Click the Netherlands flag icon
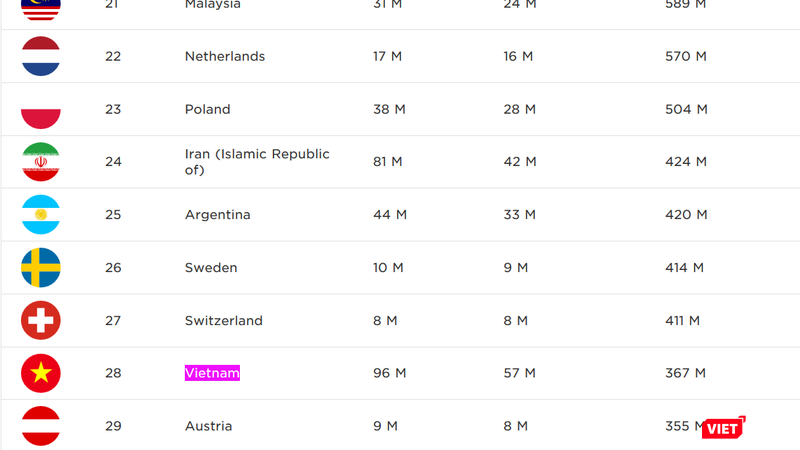The image size is (800, 450). click(41, 57)
